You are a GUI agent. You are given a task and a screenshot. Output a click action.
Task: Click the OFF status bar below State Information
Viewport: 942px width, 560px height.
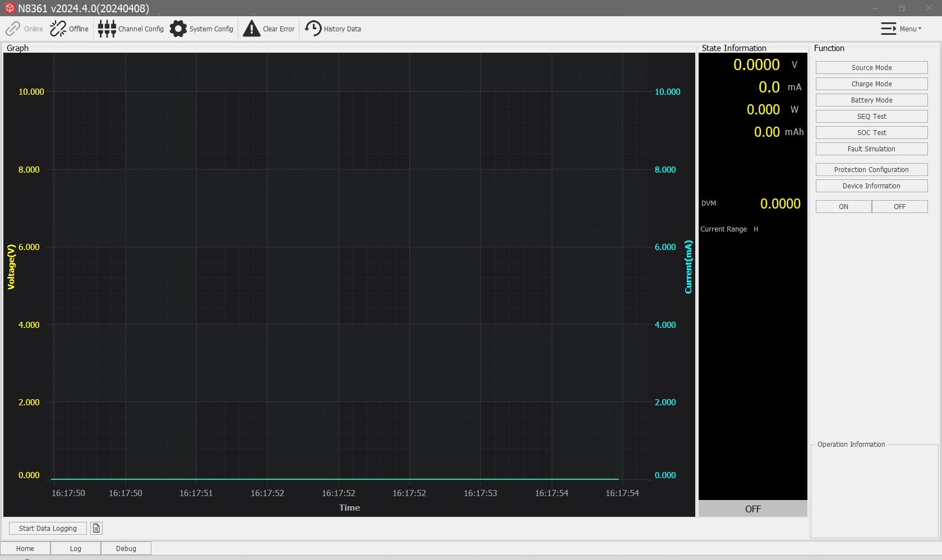(752, 509)
